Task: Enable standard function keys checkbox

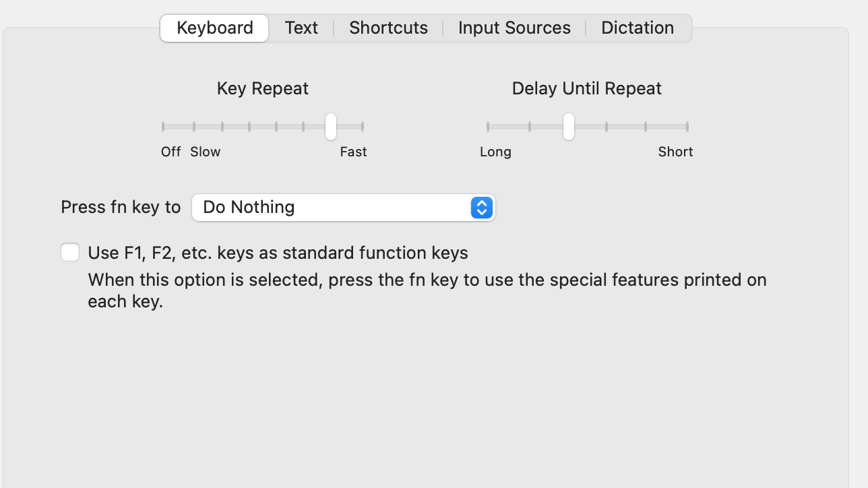Action: point(70,252)
